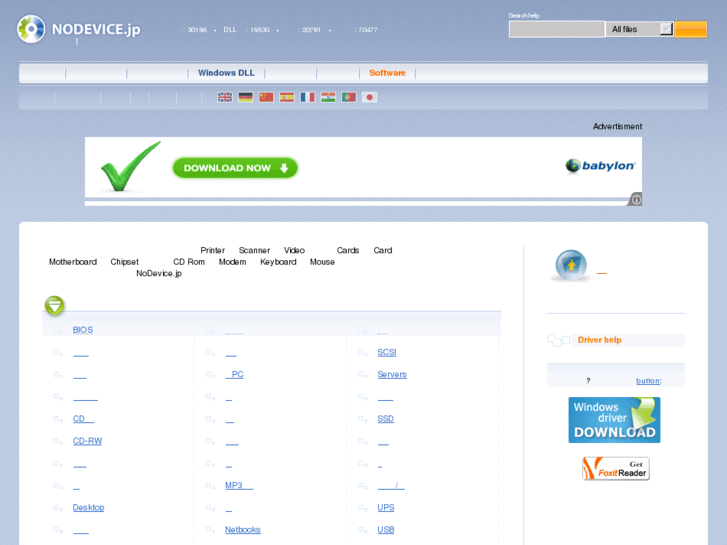
Task: Open the Windows driver DOWNLOAD banner
Action: coord(614,420)
